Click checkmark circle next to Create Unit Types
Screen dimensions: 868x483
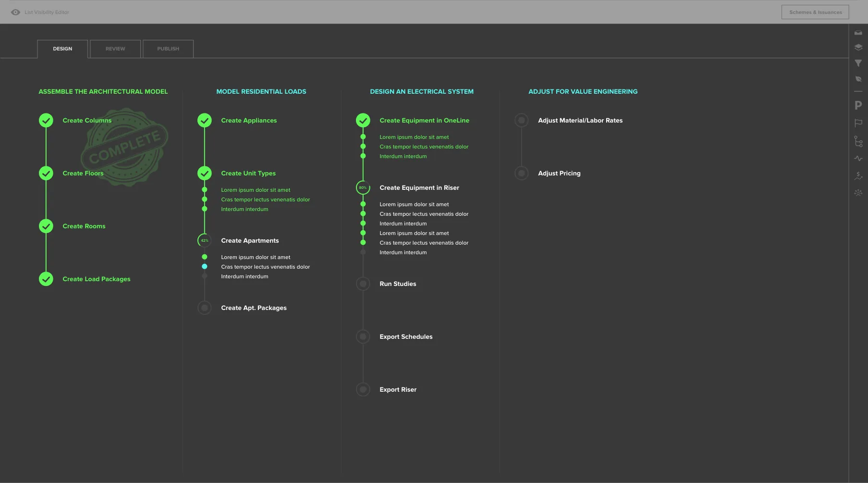point(205,173)
